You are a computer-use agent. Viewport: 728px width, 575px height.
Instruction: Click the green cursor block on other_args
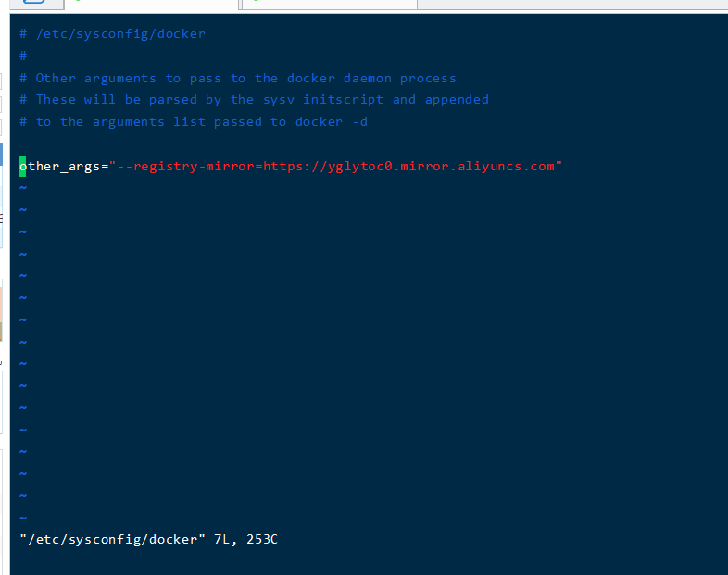[23, 166]
